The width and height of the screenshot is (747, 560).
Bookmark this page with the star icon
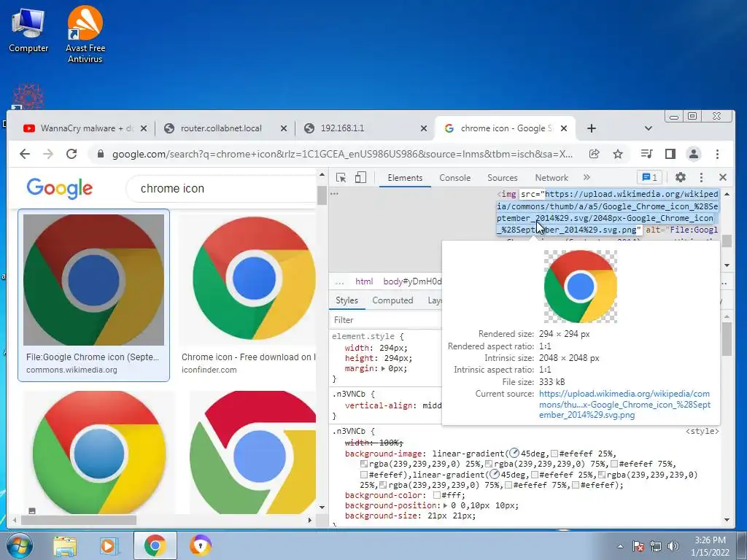[618, 154]
